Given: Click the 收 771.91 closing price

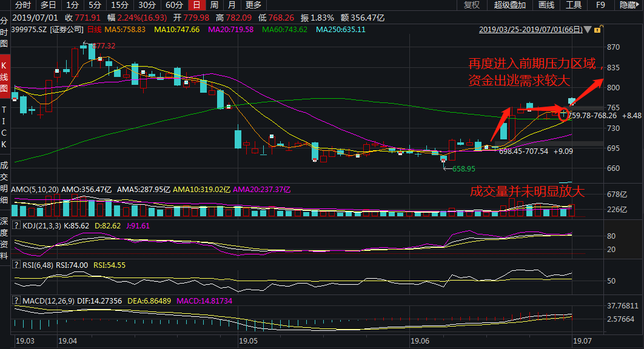Looking at the screenshot, I should pyautogui.click(x=82, y=18).
